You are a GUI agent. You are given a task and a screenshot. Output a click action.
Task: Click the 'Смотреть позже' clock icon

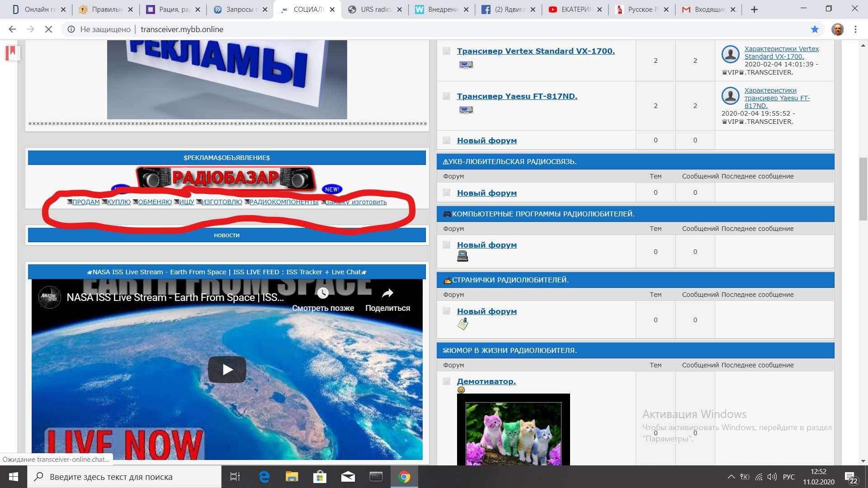[x=323, y=293]
